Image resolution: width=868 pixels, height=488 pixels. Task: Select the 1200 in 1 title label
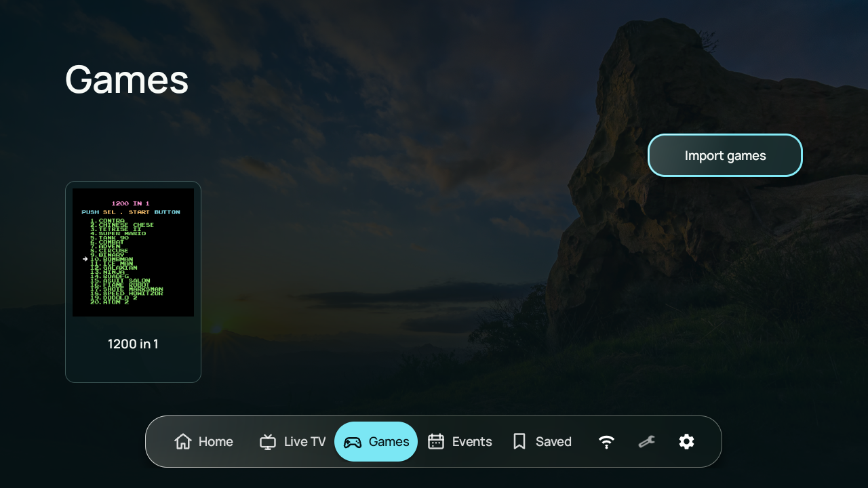[x=133, y=344]
